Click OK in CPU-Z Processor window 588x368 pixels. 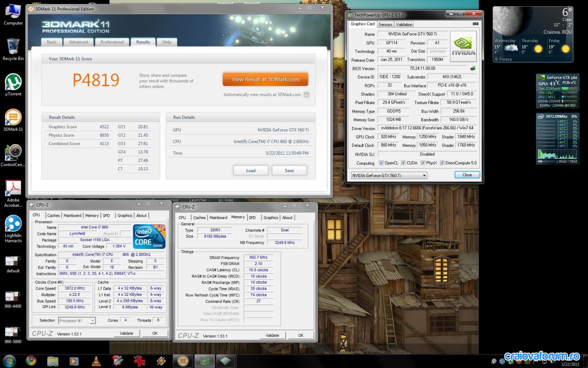click(x=155, y=333)
